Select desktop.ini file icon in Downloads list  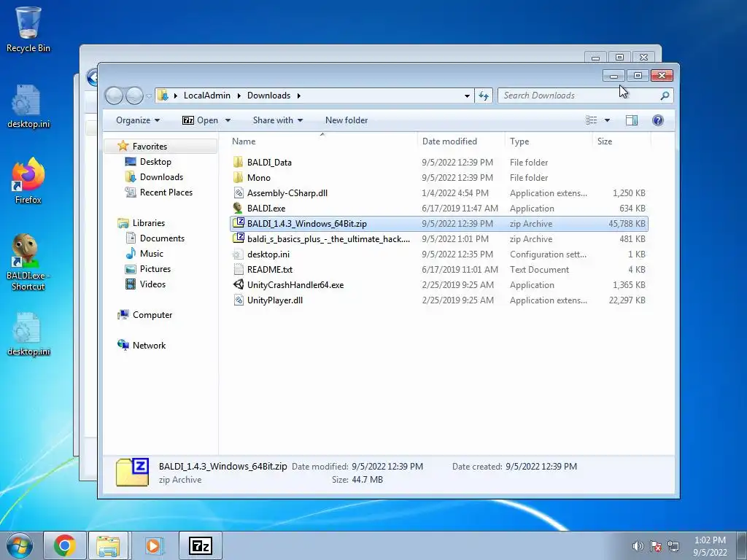(239, 254)
